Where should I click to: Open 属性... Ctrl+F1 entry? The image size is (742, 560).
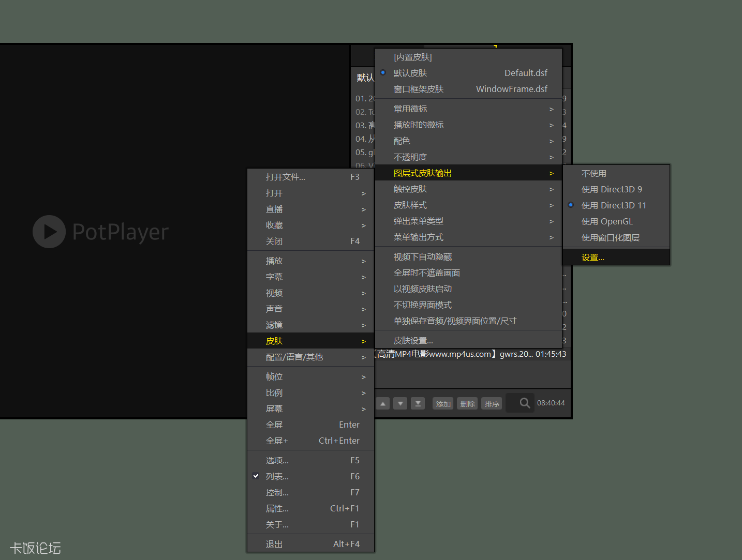310,508
